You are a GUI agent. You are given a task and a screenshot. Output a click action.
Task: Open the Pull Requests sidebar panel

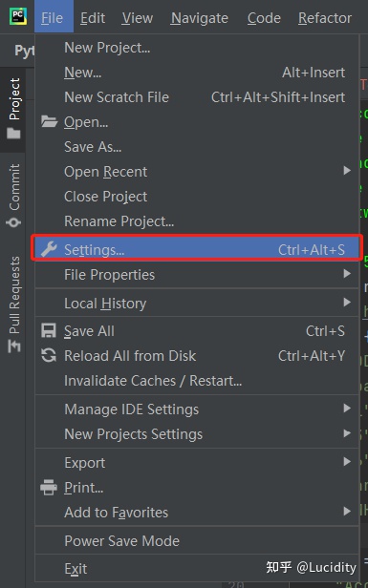13,304
